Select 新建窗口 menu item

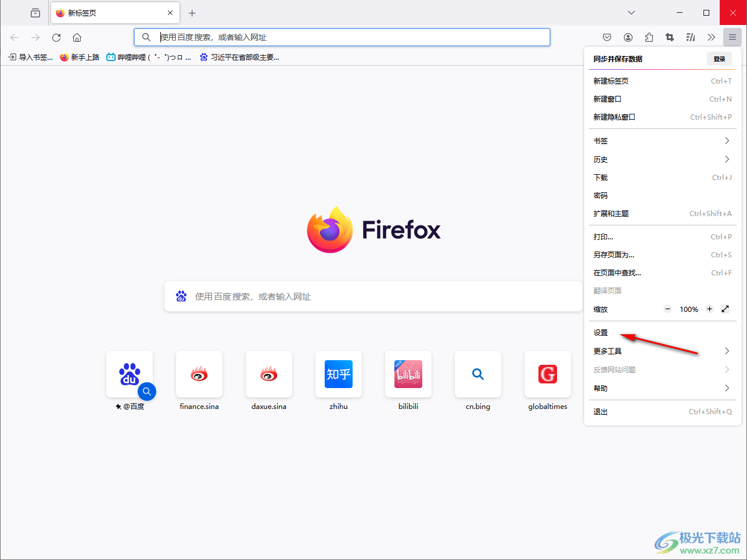(x=662, y=99)
